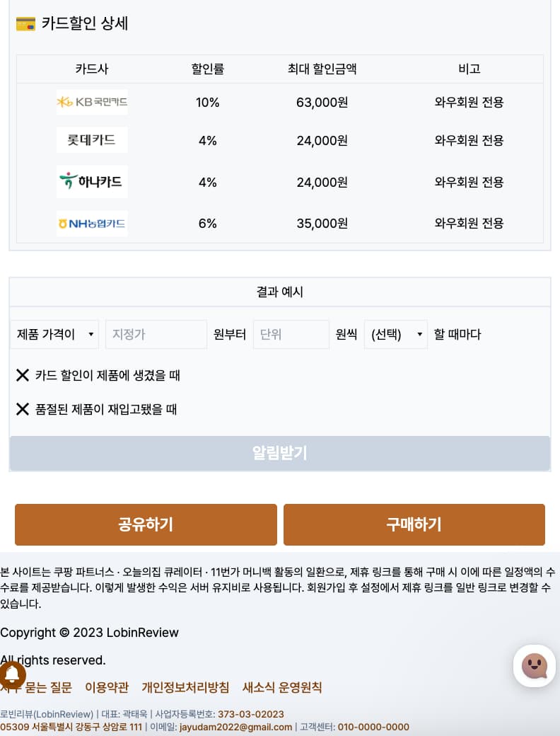Viewport: 560px width, 736px height.
Task: Click the NH농협카드 logo
Action: 92,224
